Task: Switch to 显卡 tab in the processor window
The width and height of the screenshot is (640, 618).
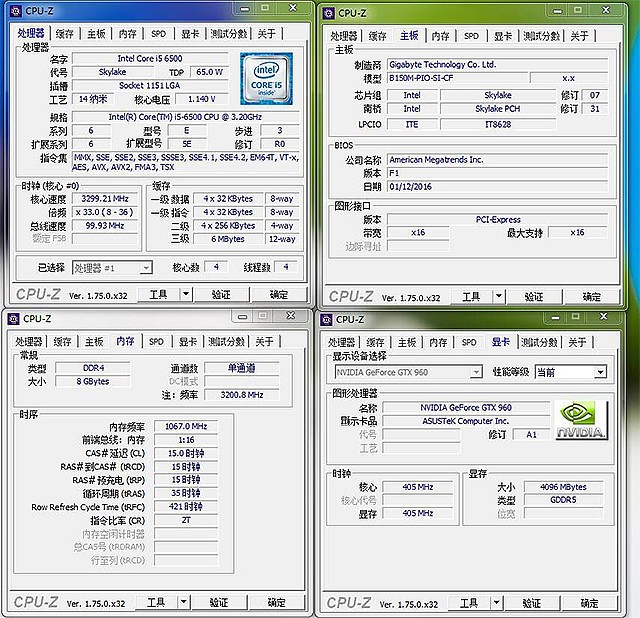Action: [190, 34]
